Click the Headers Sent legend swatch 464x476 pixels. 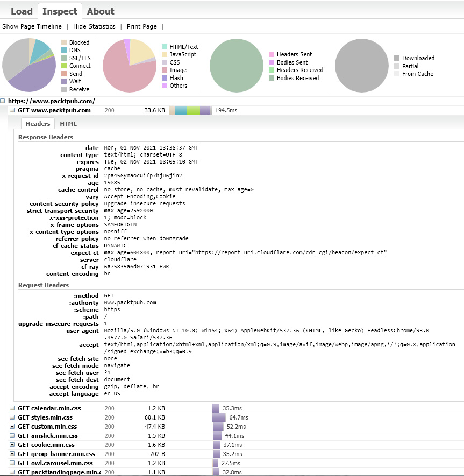click(x=272, y=54)
